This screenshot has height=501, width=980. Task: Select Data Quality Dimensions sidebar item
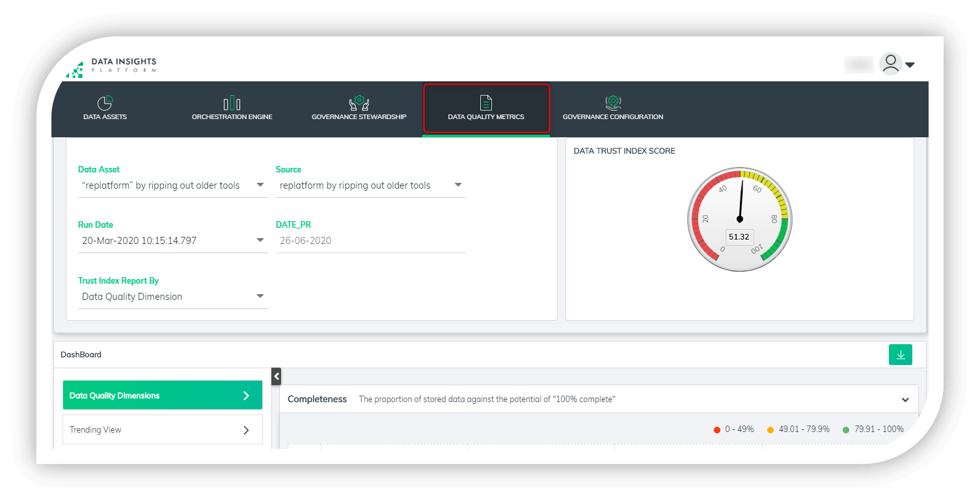(162, 396)
